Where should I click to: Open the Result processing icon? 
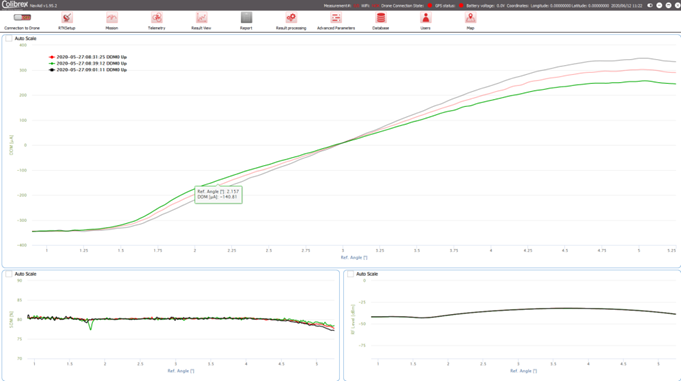point(291,18)
